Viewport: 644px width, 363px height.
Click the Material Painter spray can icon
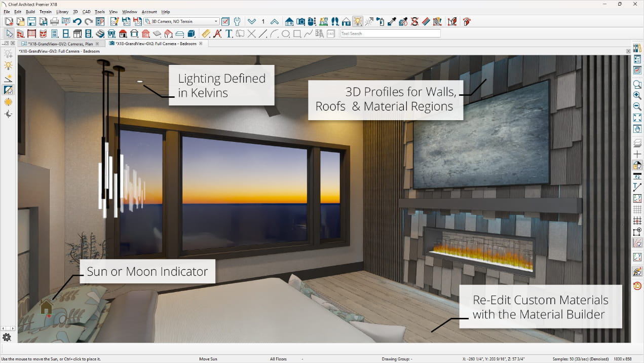click(381, 21)
